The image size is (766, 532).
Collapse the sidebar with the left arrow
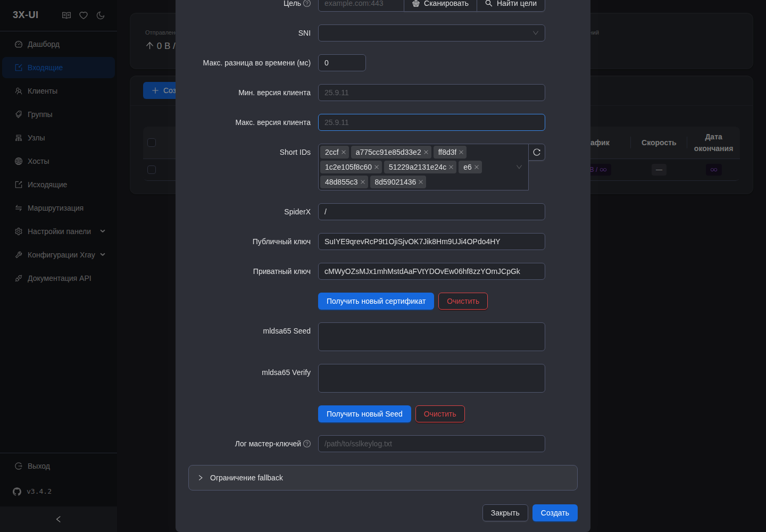click(x=59, y=519)
